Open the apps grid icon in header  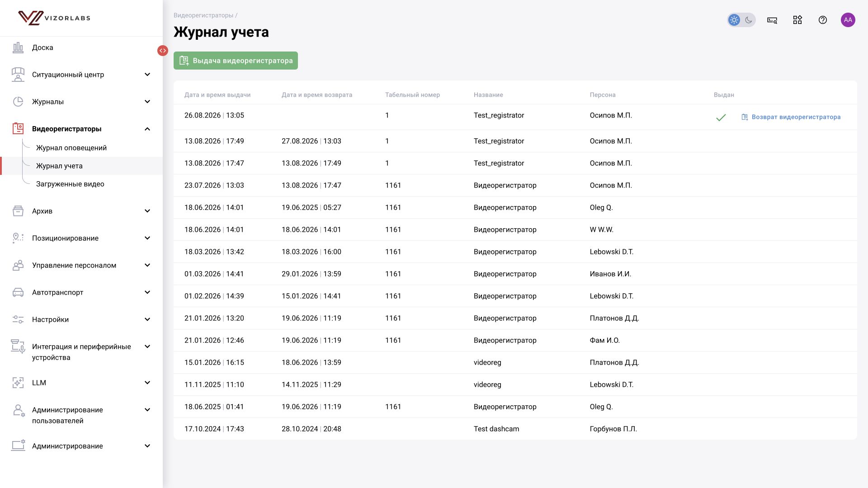point(797,20)
